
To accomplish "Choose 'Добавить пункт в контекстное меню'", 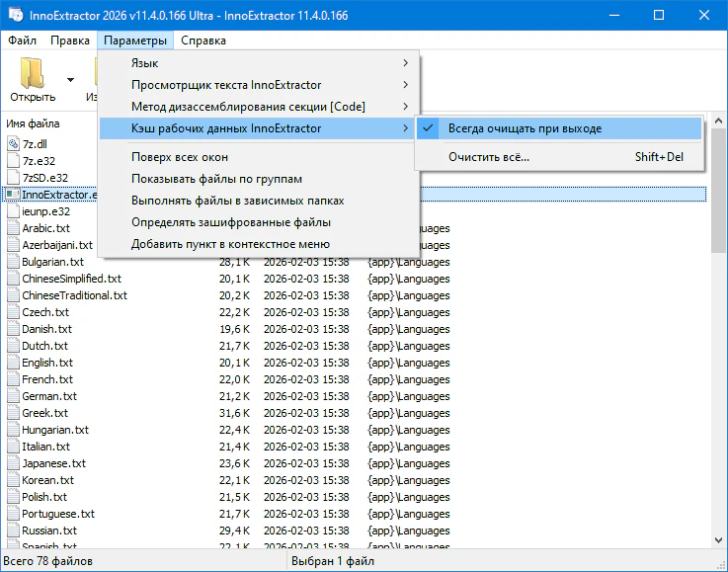I will (x=230, y=244).
